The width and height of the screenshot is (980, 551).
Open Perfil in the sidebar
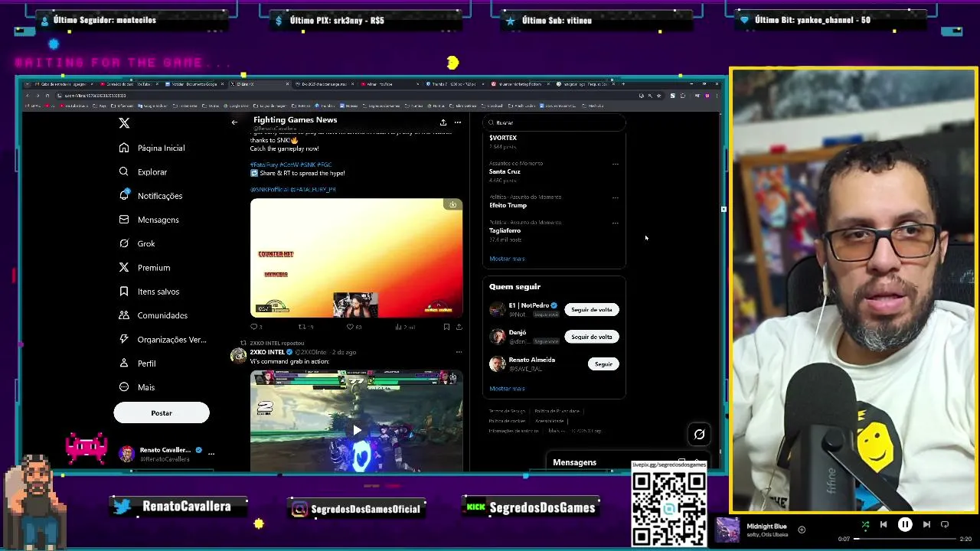click(138, 364)
